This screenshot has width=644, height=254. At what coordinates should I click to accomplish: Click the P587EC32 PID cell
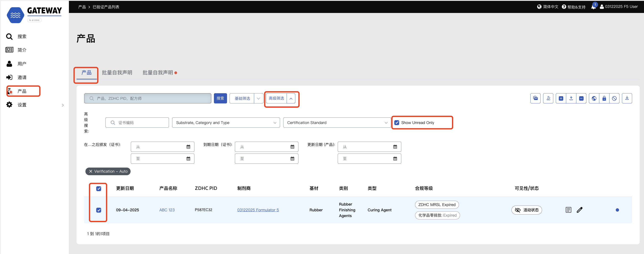[x=204, y=210]
